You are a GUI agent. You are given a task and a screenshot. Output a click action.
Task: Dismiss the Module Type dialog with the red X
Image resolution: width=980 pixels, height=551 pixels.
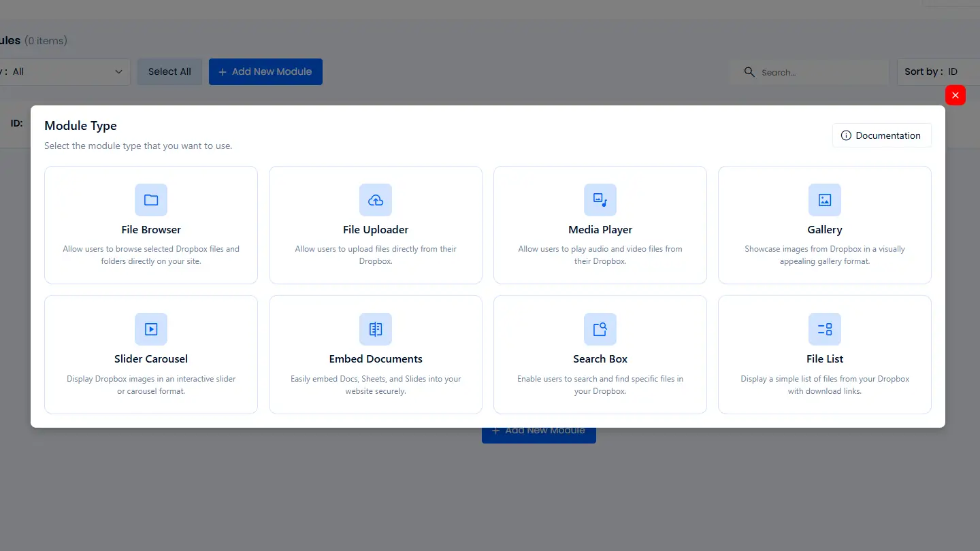pyautogui.click(x=955, y=95)
